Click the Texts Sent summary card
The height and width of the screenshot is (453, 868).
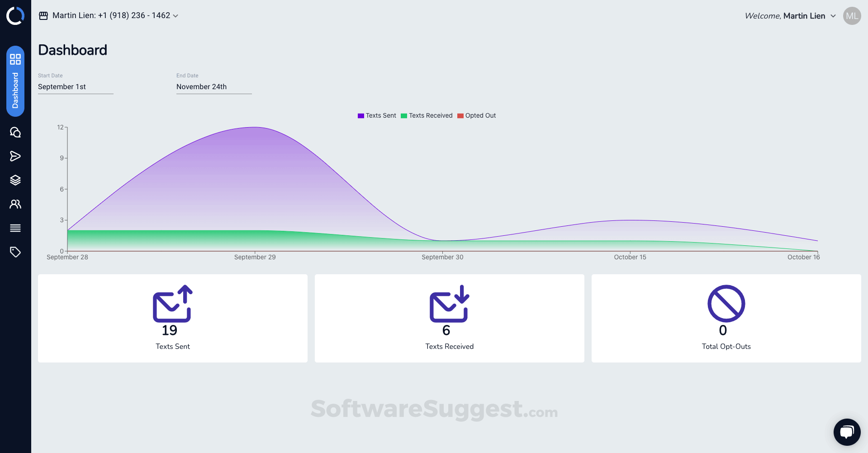click(173, 318)
